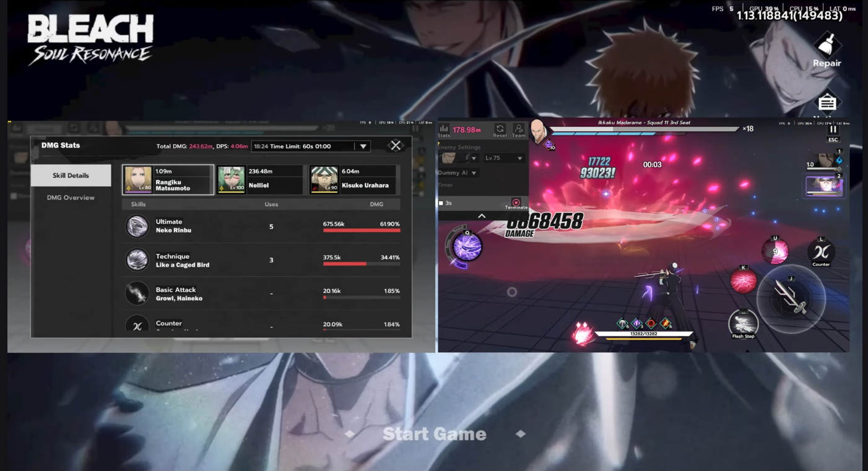The height and width of the screenshot is (471, 868).
Task: Open the Dummy AI dropdown
Action: point(458,173)
